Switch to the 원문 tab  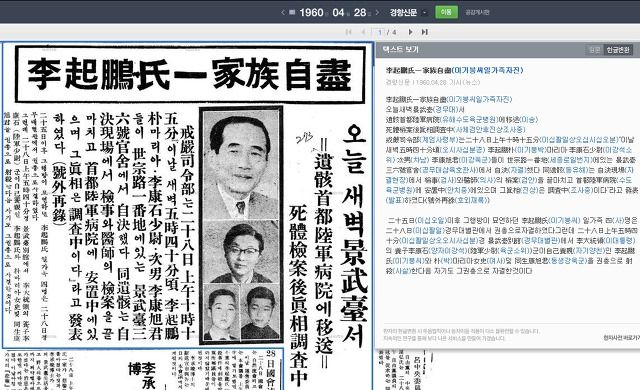tap(594, 50)
